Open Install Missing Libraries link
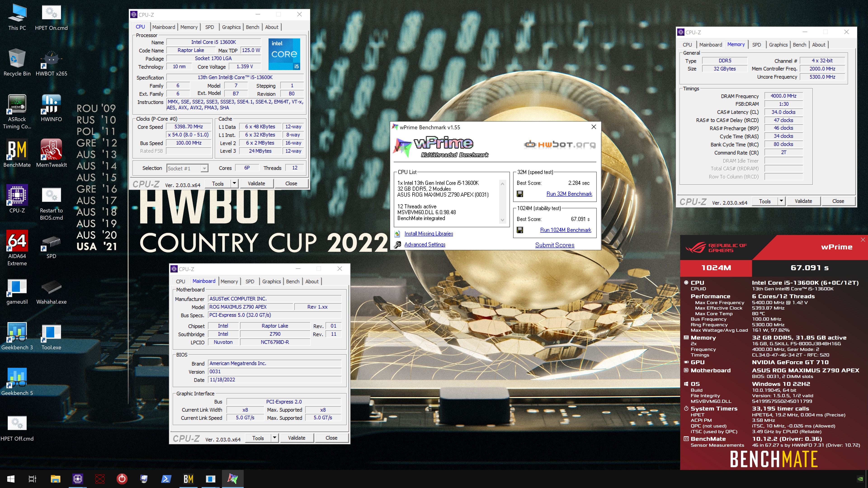This screenshot has width=868, height=488. [x=429, y=234]
